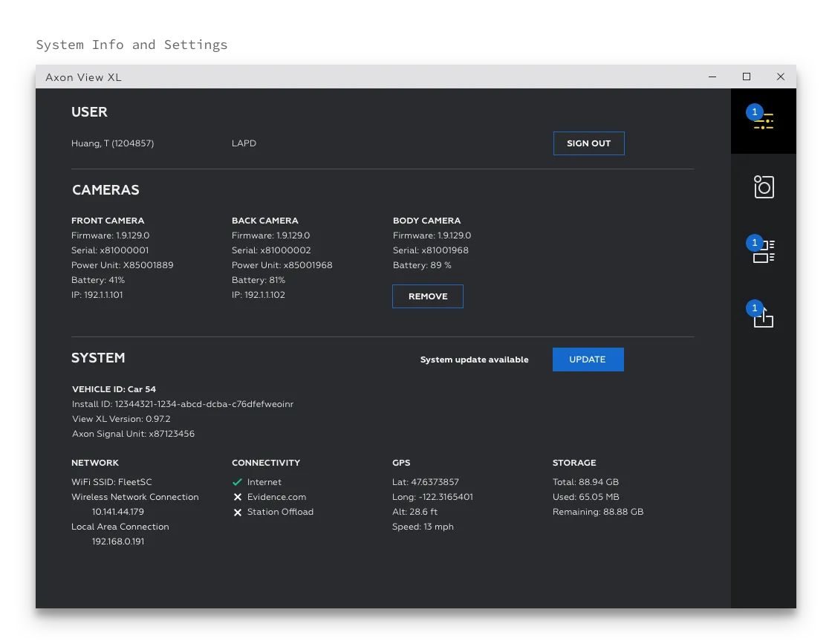
Task: Click the Internet connectivity label
Action: coord(264,481)
